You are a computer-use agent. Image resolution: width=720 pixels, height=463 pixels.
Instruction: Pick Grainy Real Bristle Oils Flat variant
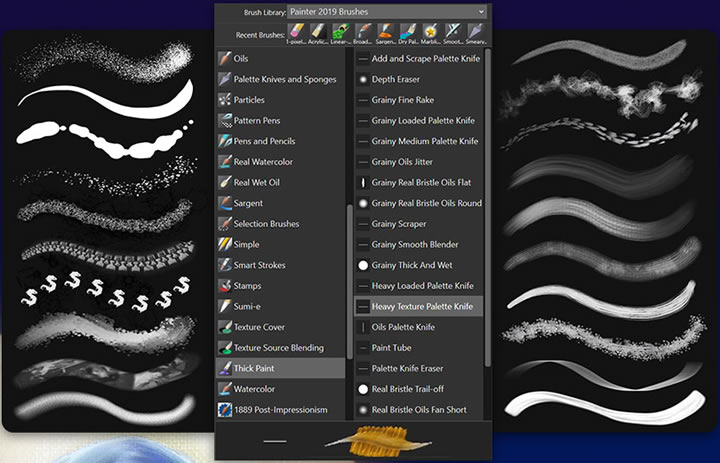(419, 182)
